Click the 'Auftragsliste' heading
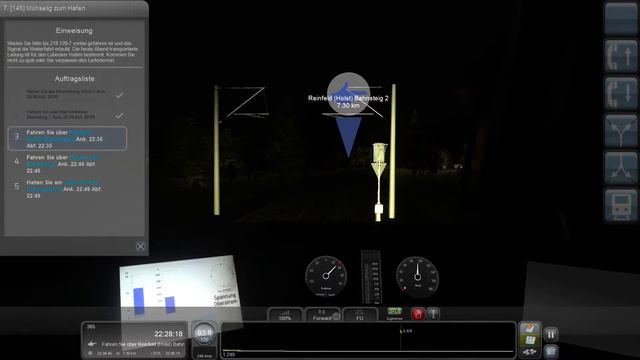The image size is (640, 360). click(74, 78)
